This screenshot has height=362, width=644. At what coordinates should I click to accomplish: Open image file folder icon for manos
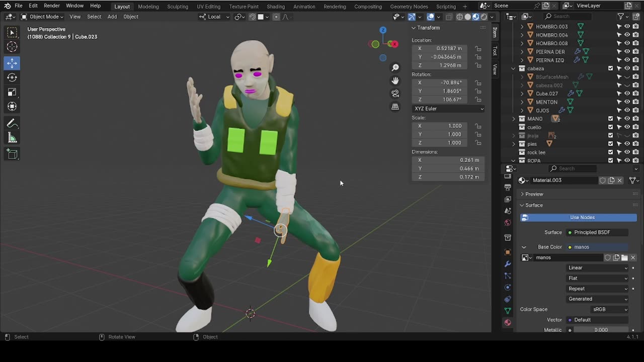tap(624, 257)
